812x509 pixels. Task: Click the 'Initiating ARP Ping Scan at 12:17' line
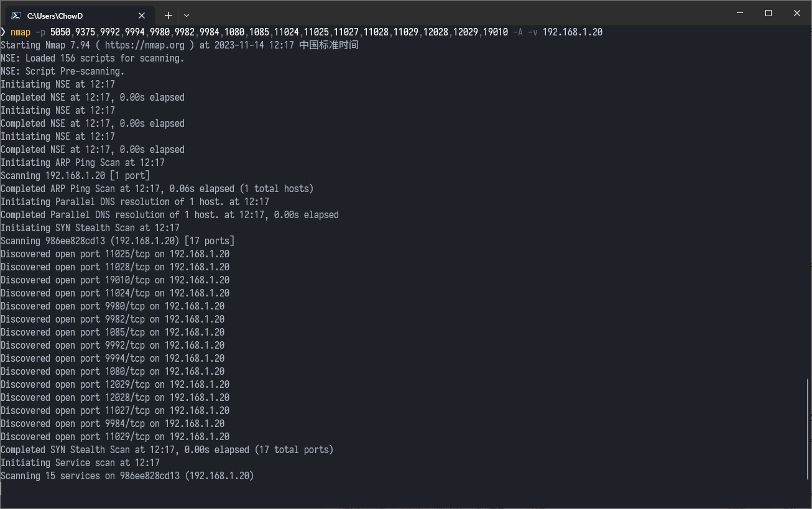point(83,162)
